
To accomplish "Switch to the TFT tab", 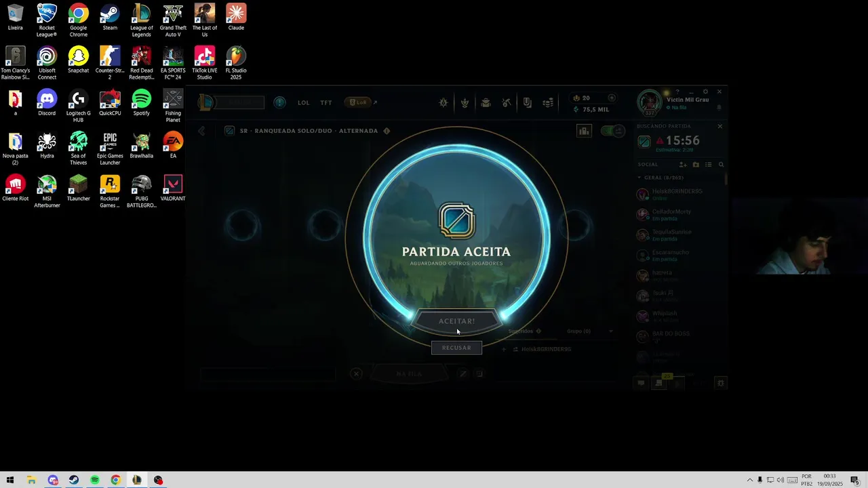I will click(326, 103).
